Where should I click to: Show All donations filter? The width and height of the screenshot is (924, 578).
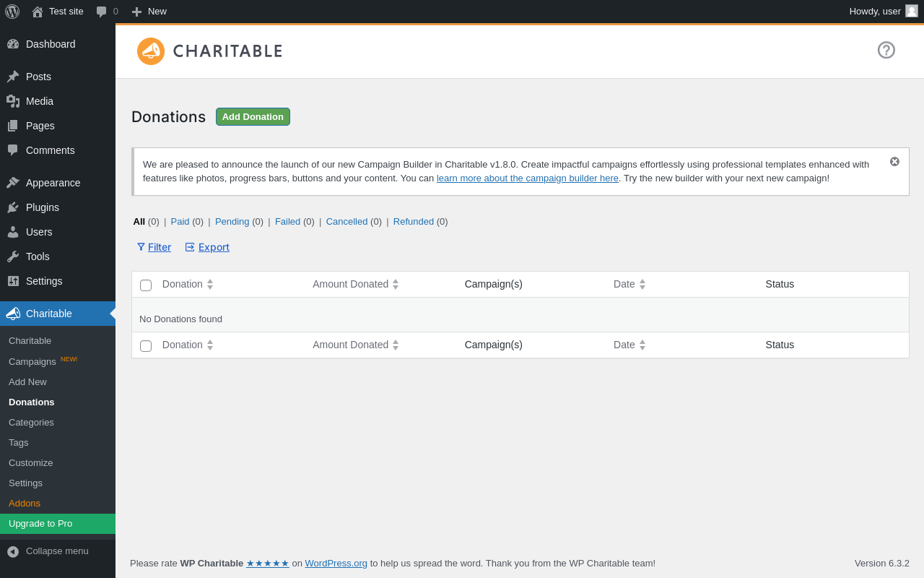139,221
